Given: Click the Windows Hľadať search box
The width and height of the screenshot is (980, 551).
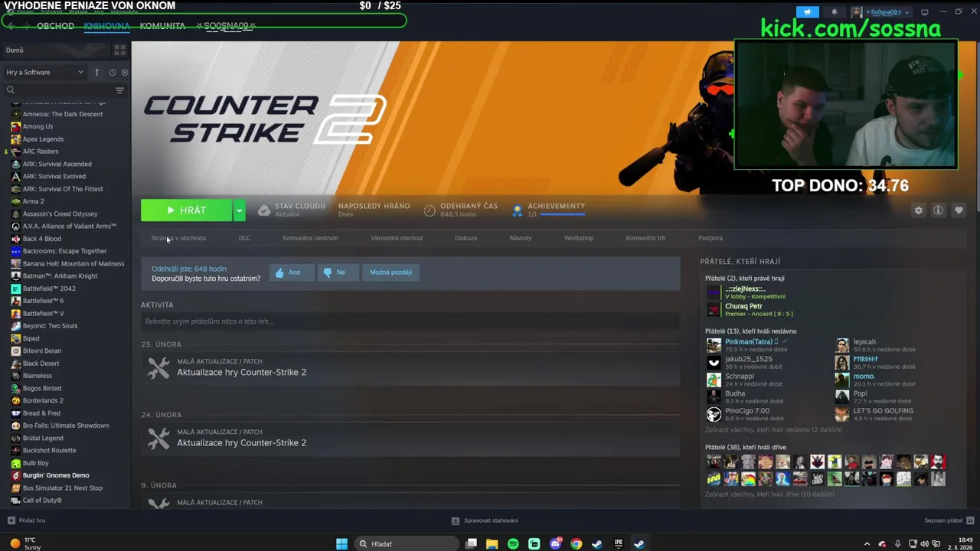Looking at the screenshot, I should pyautogui.click(x=406, y=544).
